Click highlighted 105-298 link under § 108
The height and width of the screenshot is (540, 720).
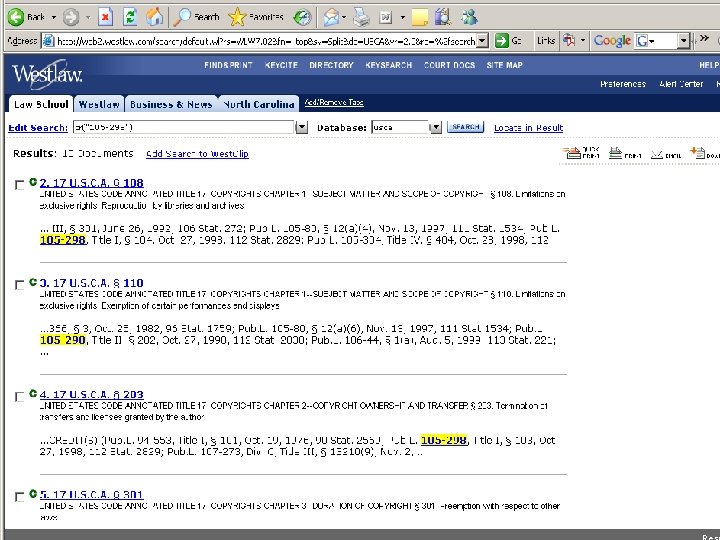click(62, 240)
